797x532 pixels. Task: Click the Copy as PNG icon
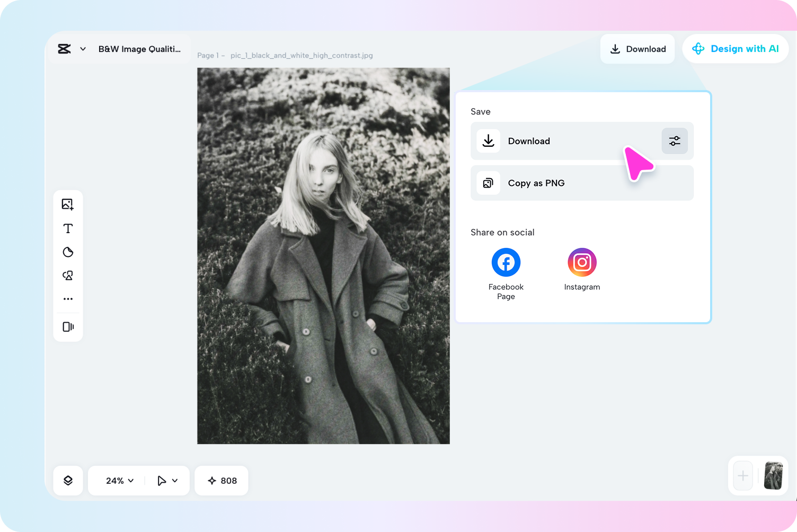[488, 183]
